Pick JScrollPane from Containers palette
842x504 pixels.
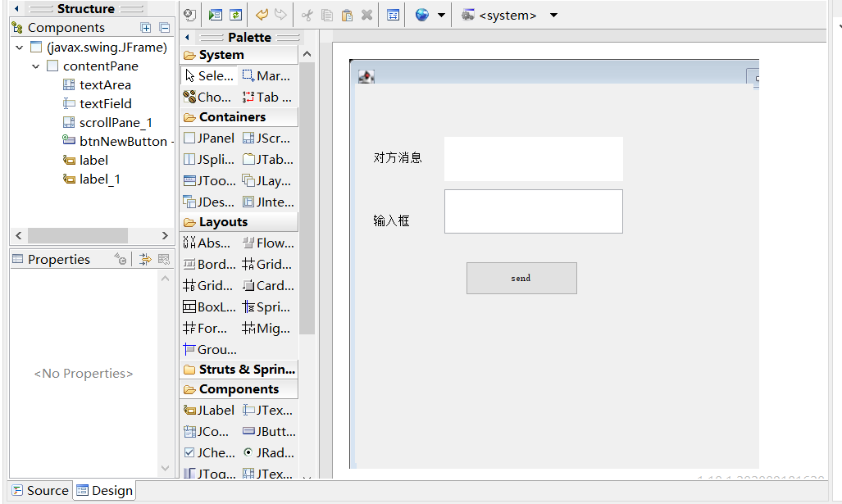point(266,138)
